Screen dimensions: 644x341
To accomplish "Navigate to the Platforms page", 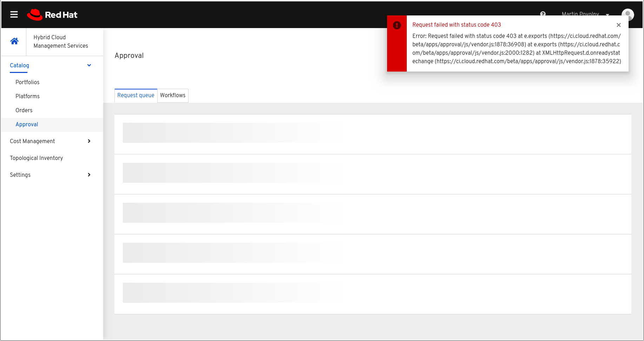I will tap(27, 96).
